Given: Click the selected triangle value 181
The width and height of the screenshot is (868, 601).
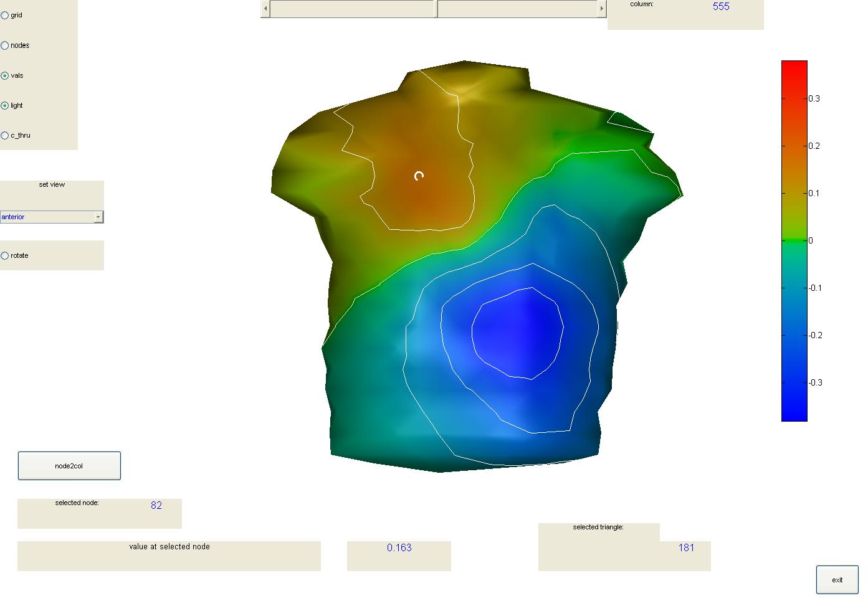Looking at the screenshot, I should point(685,548).
